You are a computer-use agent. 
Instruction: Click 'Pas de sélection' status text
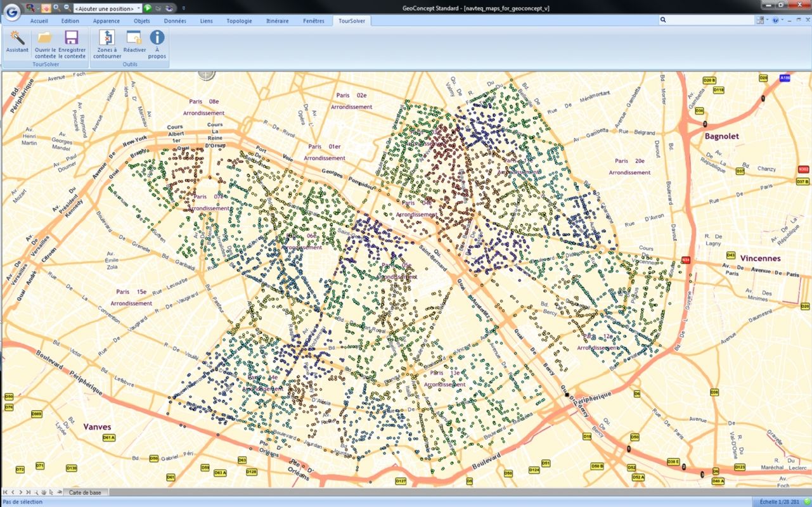pyautogui.click(x=23, y=502)
